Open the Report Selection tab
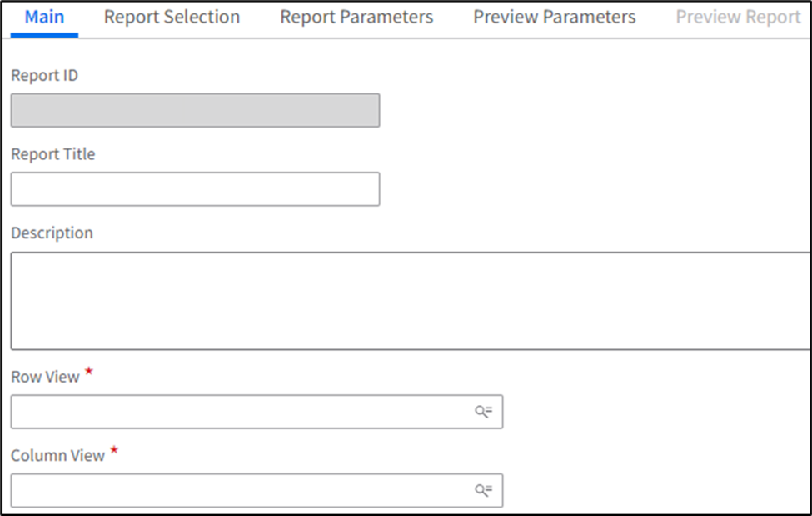812x516 pixels. pos(172,18)
